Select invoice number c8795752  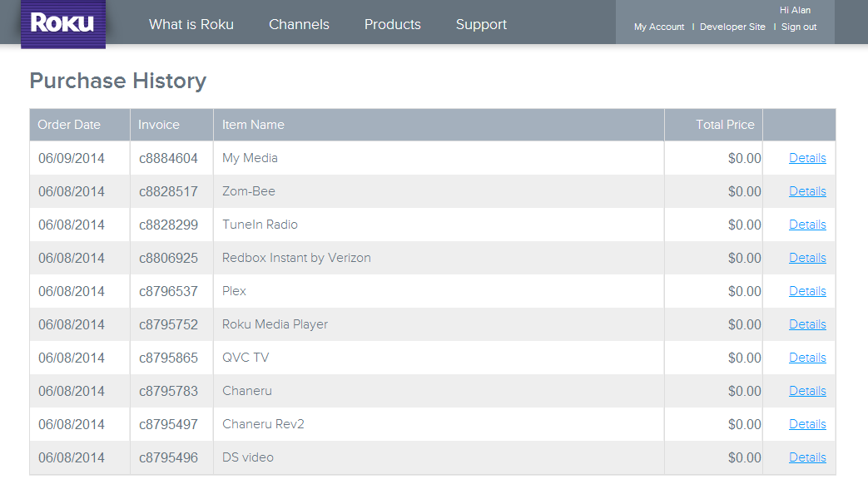tap(168, 324)
